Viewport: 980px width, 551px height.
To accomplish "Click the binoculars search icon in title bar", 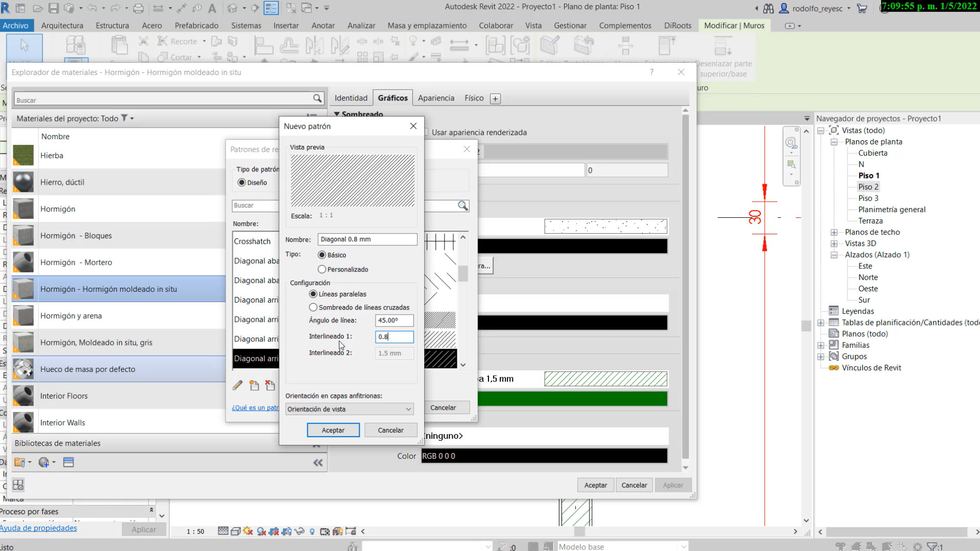I will 768,8.
